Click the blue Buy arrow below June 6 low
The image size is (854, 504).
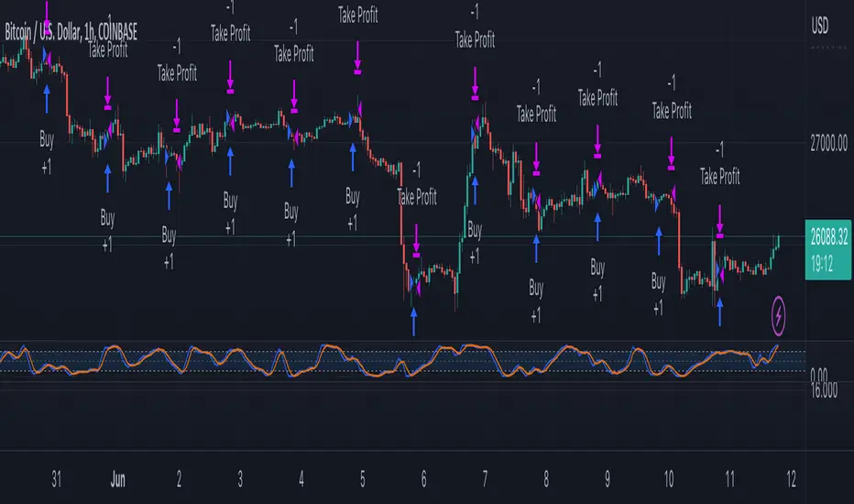pyautogui.click(x=414, y=322)
